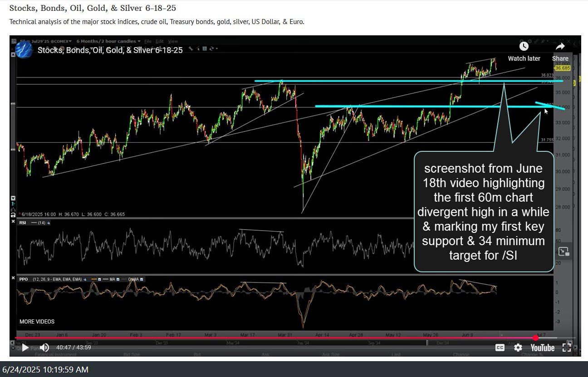
Task: Toggle the PPO MA line checkbox
Action: point(118,280)
